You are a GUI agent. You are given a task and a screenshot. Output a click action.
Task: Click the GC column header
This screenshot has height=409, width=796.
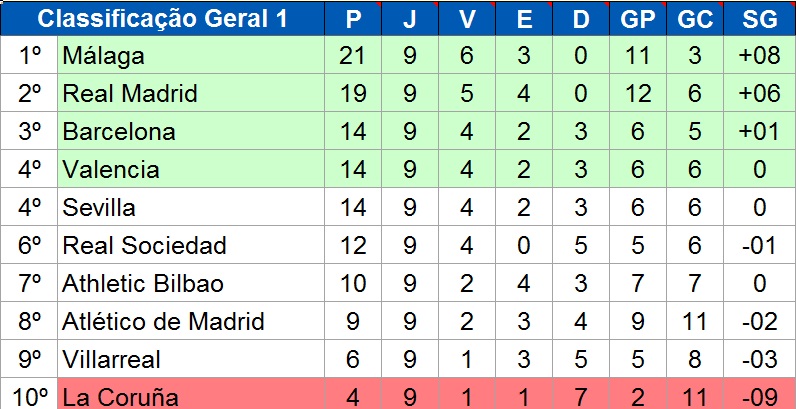695,19
